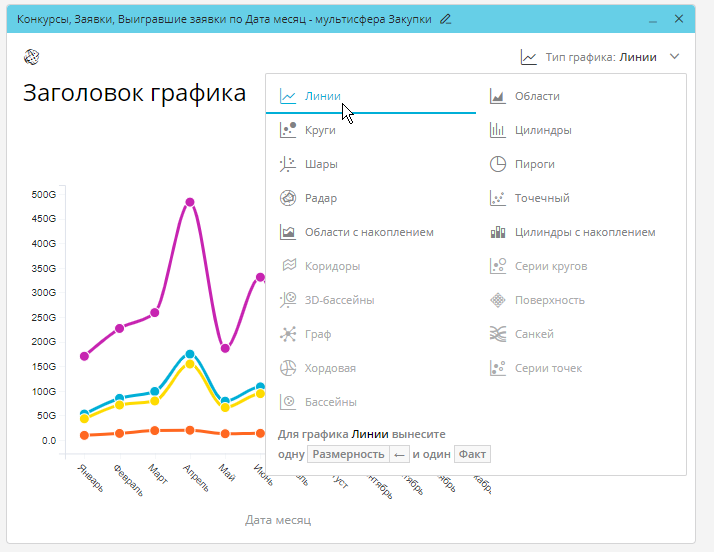Image resolution: width=714 pixels, height=552 pixels.
Task: Choose the Цилиндры bar chart icon
Action: pyautogui.click(x=497, y=130)
